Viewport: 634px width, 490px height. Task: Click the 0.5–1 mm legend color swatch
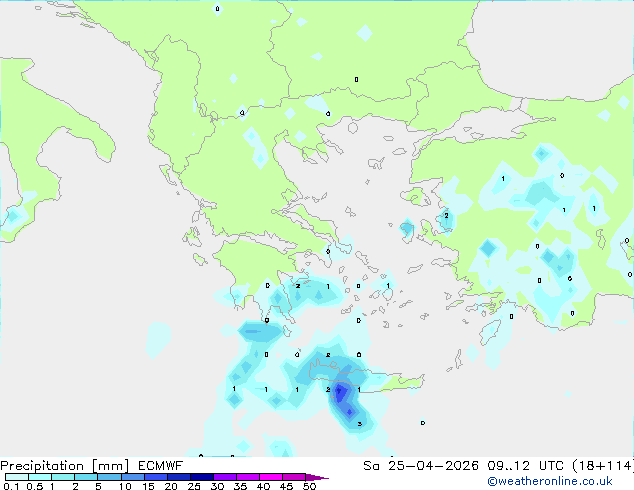point(40,477)
